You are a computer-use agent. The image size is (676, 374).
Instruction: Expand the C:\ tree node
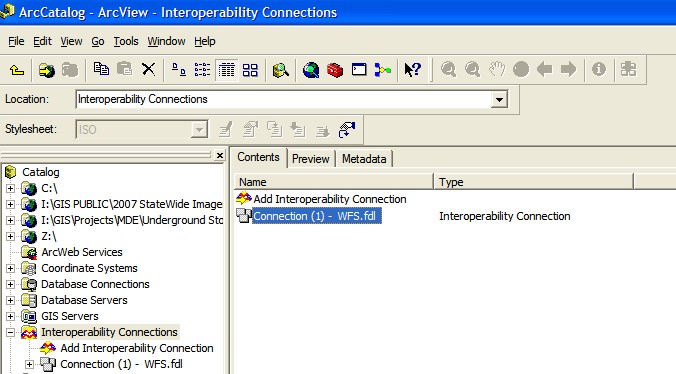[x=10, y=188]
